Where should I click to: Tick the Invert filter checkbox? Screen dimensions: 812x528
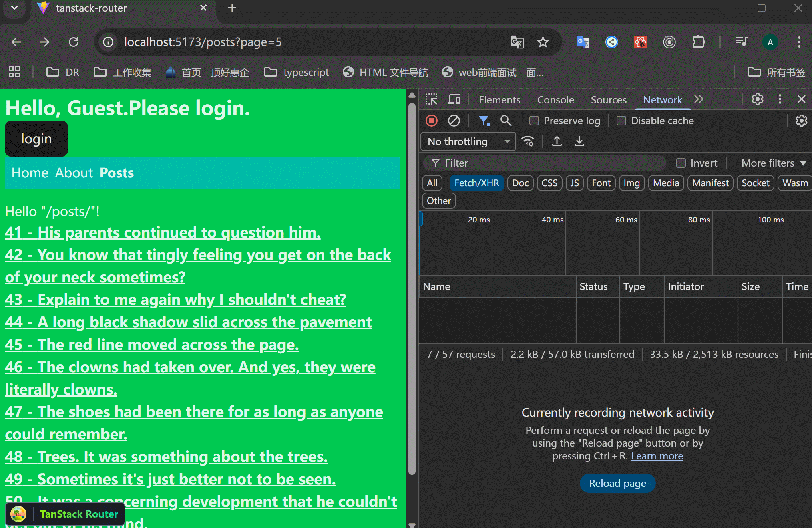click(681, 163)
